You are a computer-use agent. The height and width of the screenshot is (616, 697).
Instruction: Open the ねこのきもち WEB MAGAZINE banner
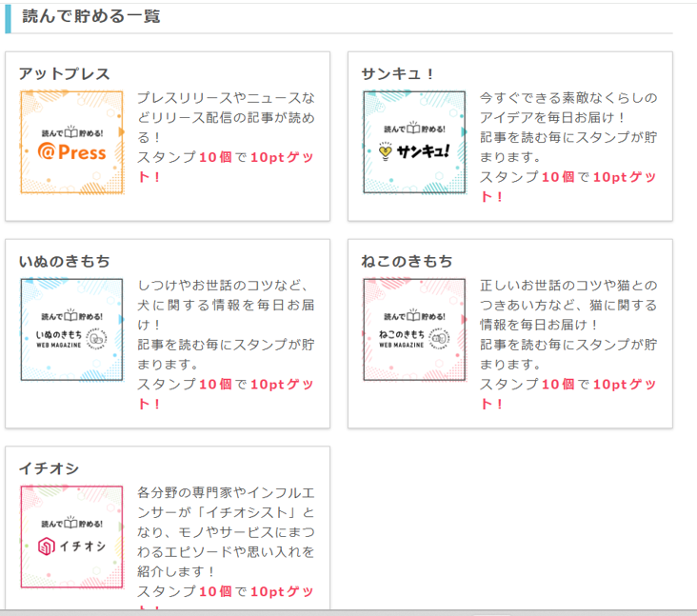(x=414, y=330)
